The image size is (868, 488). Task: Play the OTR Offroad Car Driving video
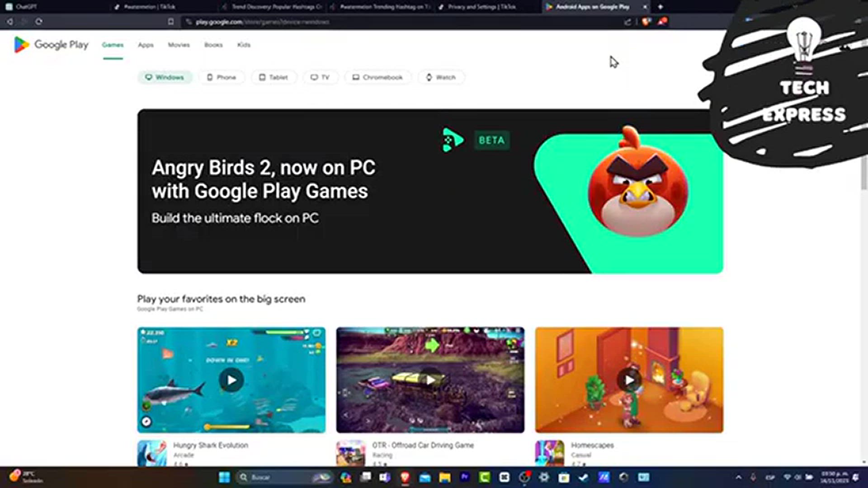click(x=430, y=380)
